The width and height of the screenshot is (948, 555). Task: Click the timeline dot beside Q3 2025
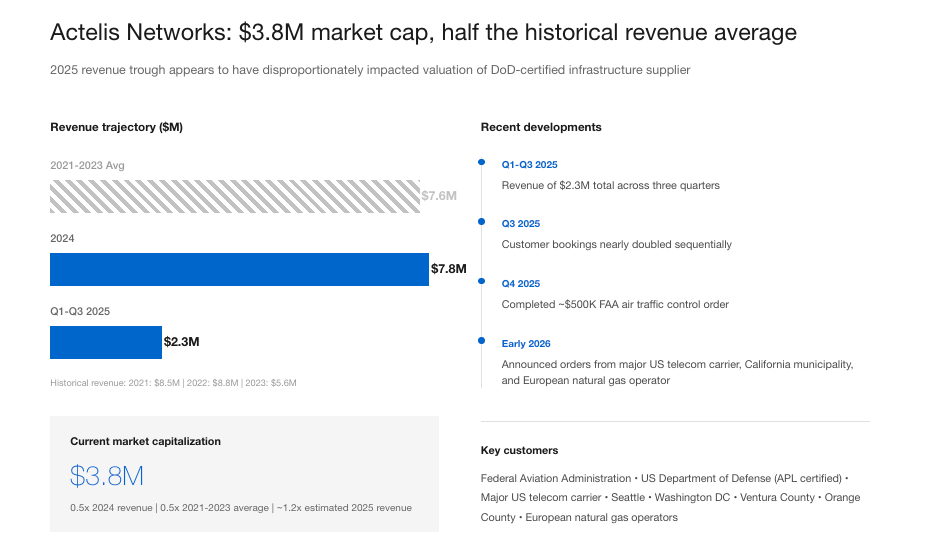click(x=481, y=222)
